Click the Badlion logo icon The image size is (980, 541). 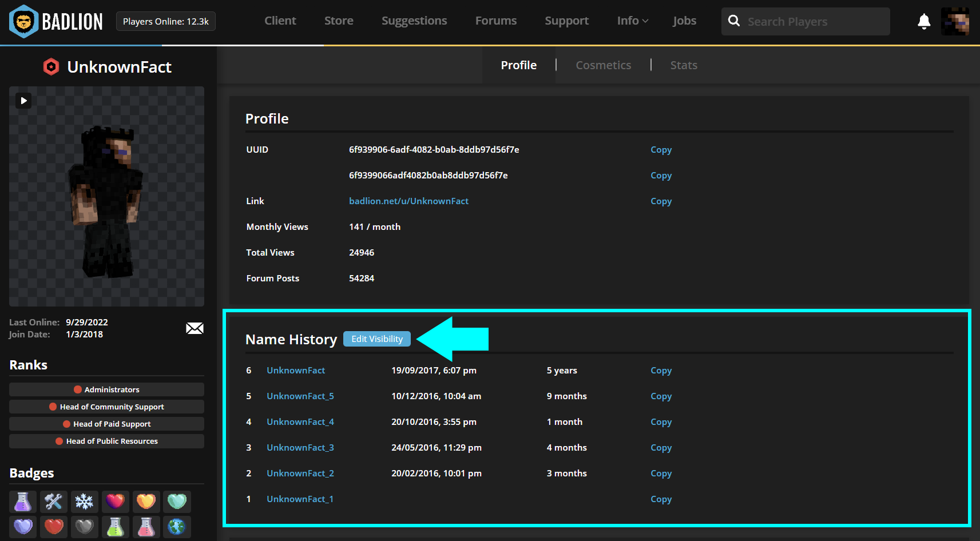click(23, 22)
